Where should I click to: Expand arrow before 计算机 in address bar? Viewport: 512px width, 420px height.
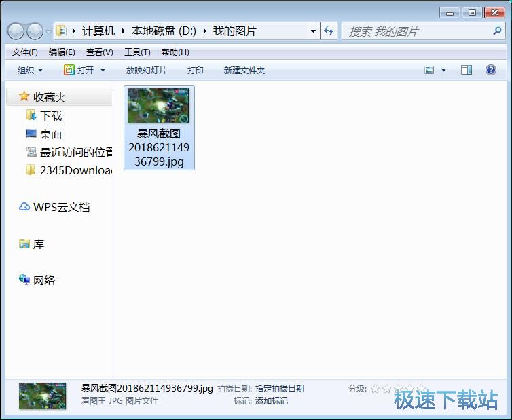pos(74,31)
